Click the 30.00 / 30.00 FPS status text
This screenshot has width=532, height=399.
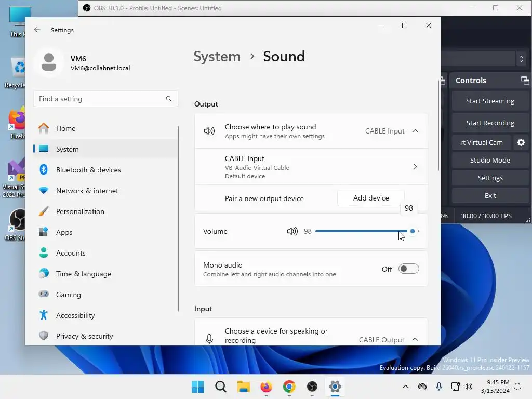click(x=486, y=216)
